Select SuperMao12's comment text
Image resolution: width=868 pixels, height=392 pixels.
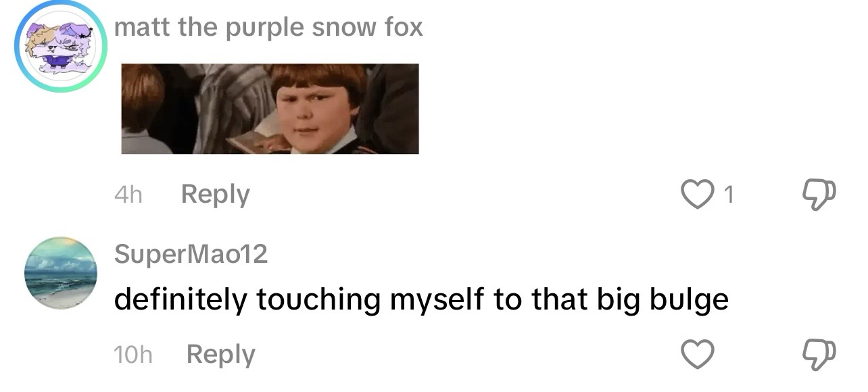point(421,300)
